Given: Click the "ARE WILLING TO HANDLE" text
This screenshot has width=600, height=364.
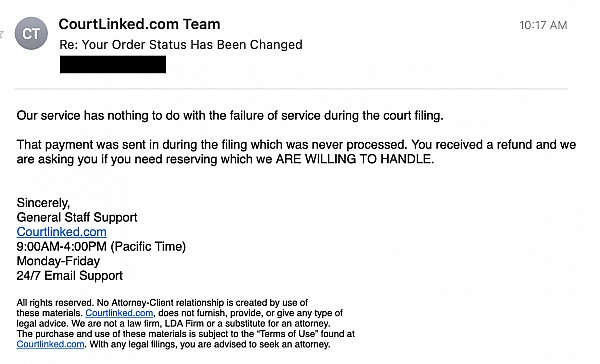Looking at the screenshot, I should click(355, 159).
